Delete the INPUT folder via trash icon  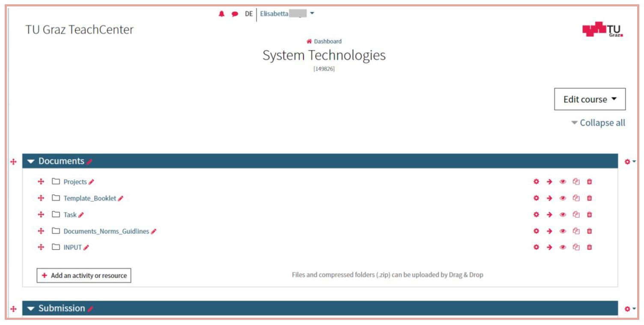pyautogui.click(x=590, y=247)
